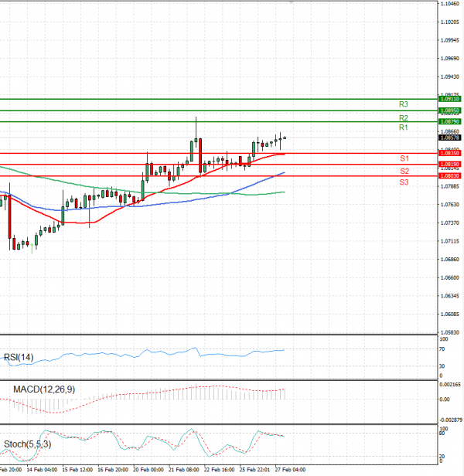
Task: Click the 14 Feb 04:00 time label
Action: 42,470
